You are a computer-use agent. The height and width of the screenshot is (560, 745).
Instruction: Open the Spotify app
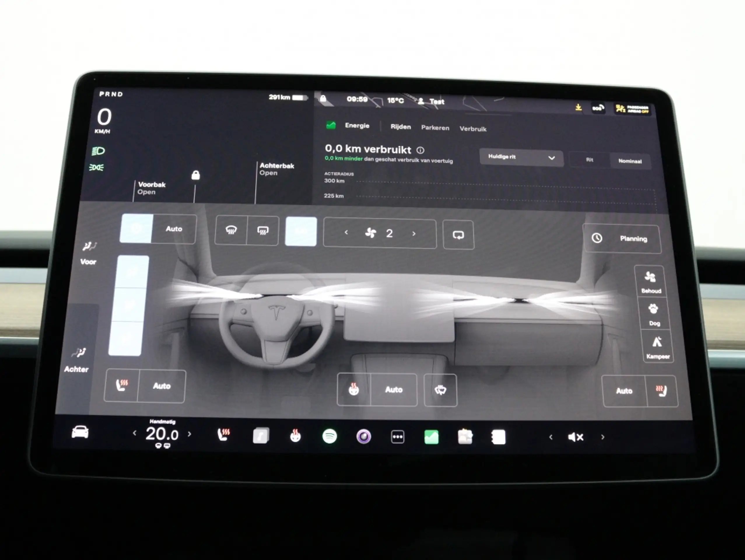click(x=329, y=436)
